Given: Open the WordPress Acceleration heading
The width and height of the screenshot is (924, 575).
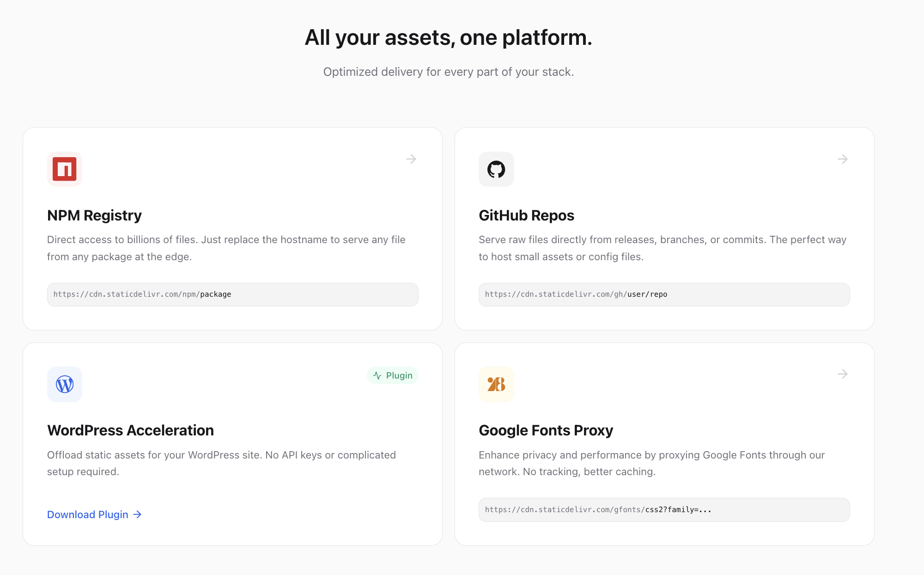Looking at the screenshot, I should 130,430.
